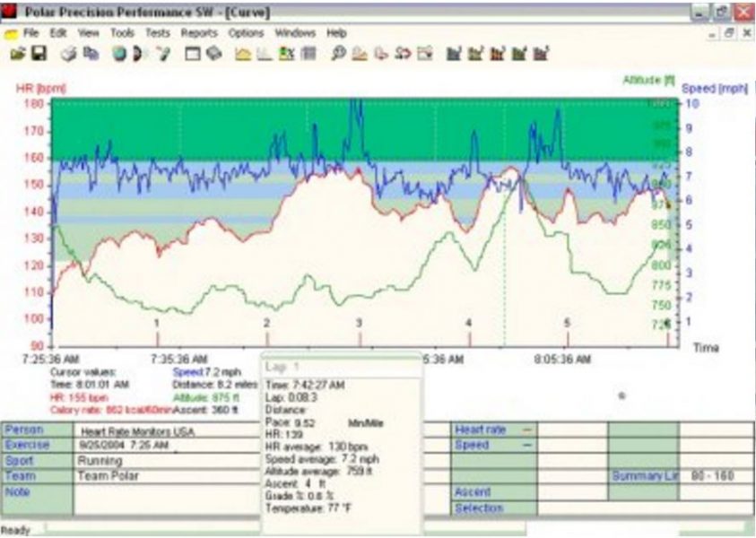Viewport: 756px width, 538px height.
Task: Click the globe icon in toolbar
Action: tap(119, 54)
